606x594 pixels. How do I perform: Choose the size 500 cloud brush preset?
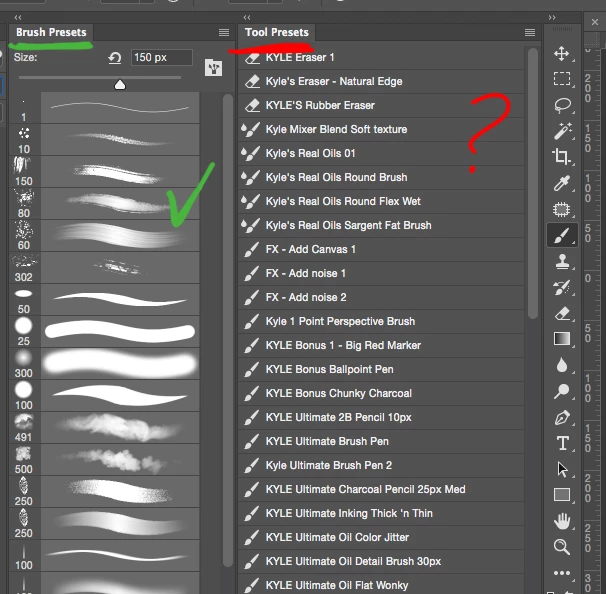[104, 460]
